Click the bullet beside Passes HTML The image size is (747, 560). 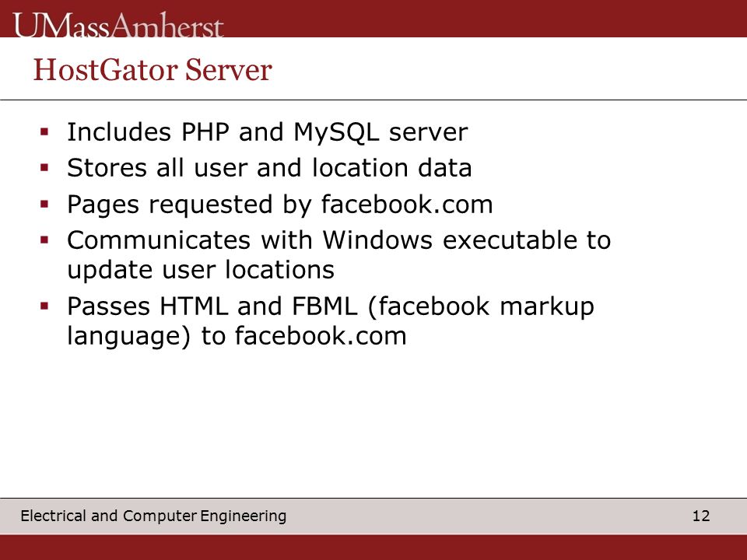tap(45, 306)
